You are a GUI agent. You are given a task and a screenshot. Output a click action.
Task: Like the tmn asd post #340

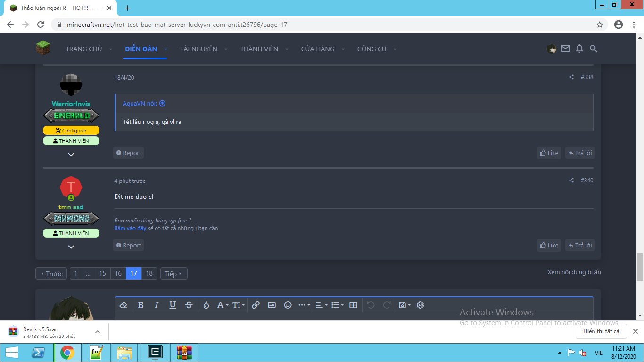point(549,245)
